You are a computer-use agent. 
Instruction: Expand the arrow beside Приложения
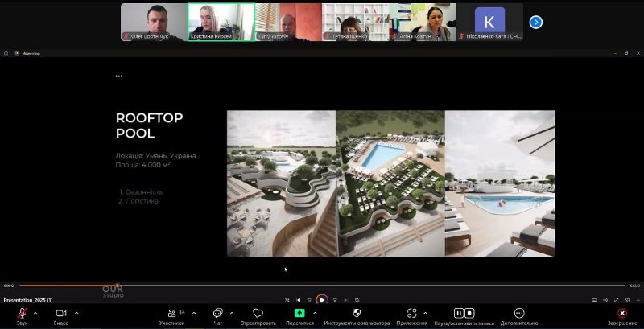click(425, 314)
